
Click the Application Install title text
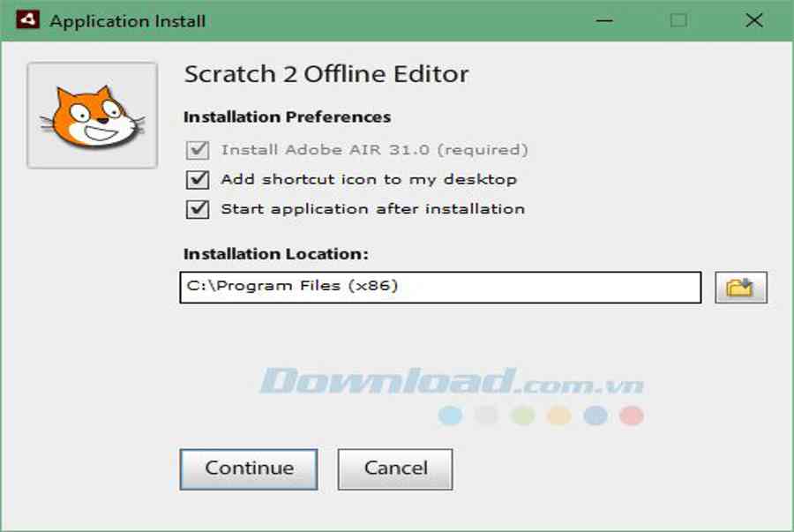pos(128,21)
